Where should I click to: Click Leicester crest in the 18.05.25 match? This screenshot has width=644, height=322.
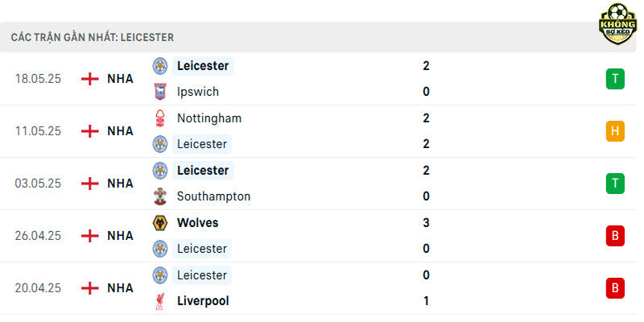click(x=159, y=66)
